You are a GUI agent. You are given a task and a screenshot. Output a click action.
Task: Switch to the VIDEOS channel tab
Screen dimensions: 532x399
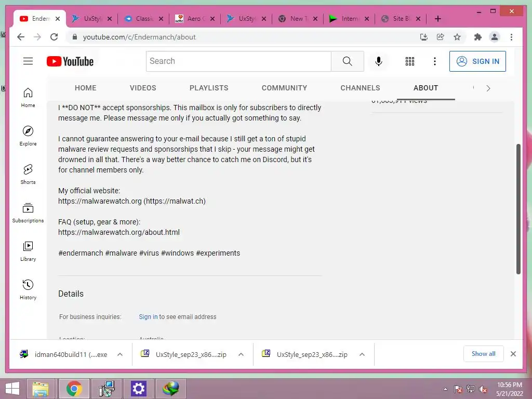143,88
